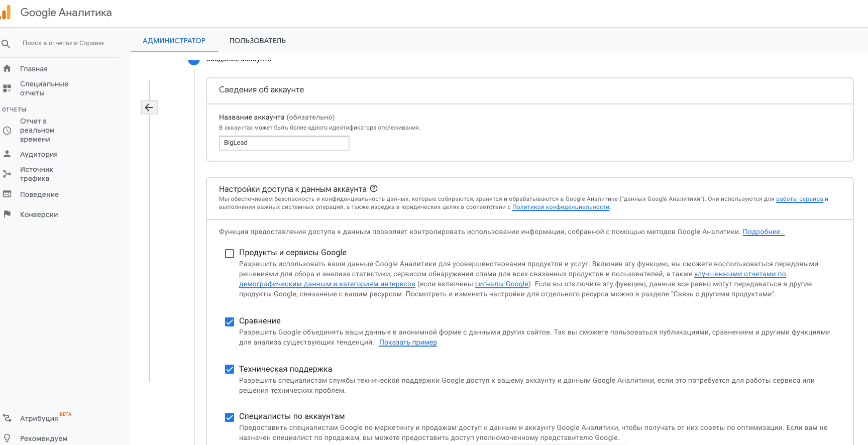The image size is (868, 445).
Task: Click the Рекомендуем lightbulb icon
Action: click(x=7, y=438)
